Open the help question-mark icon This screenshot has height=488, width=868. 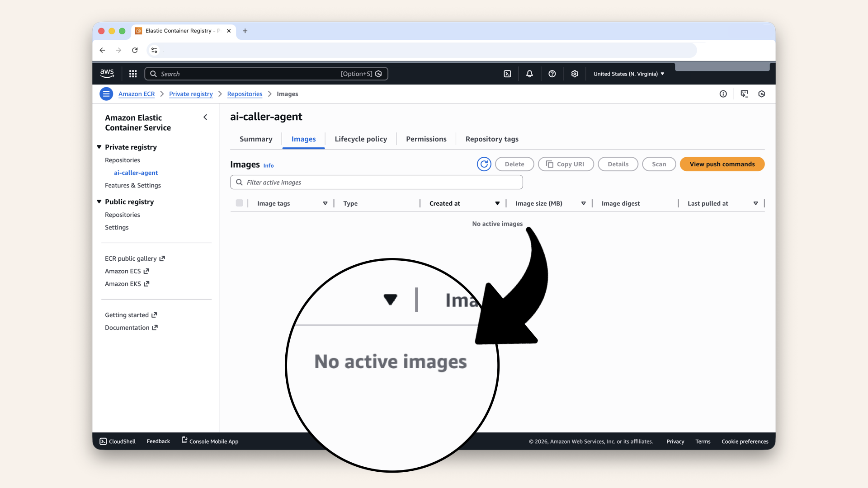tap(552, 74)
